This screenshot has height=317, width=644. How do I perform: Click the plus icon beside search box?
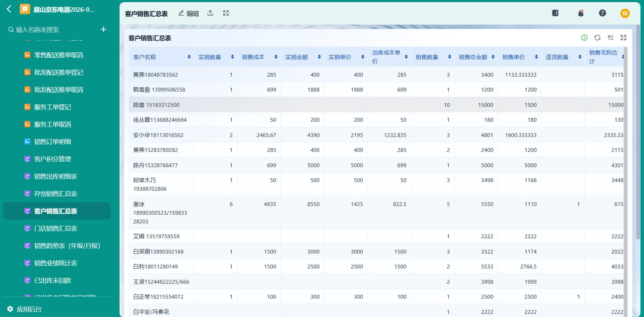coord(104,29)
